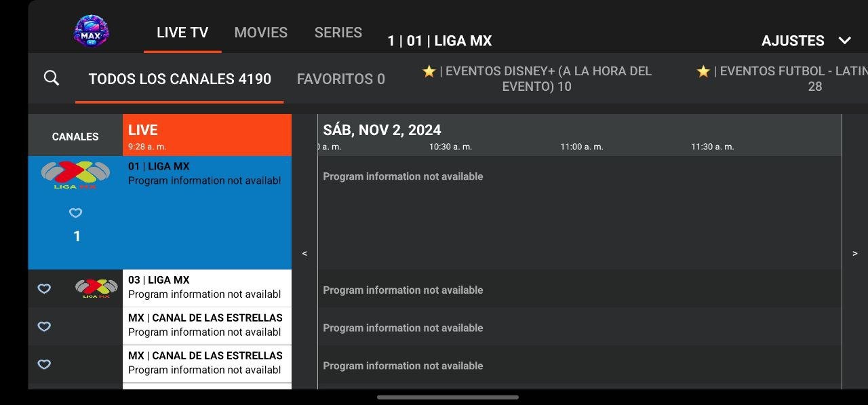Expand the AJUSTES dropdown chevron

(844, 41)
